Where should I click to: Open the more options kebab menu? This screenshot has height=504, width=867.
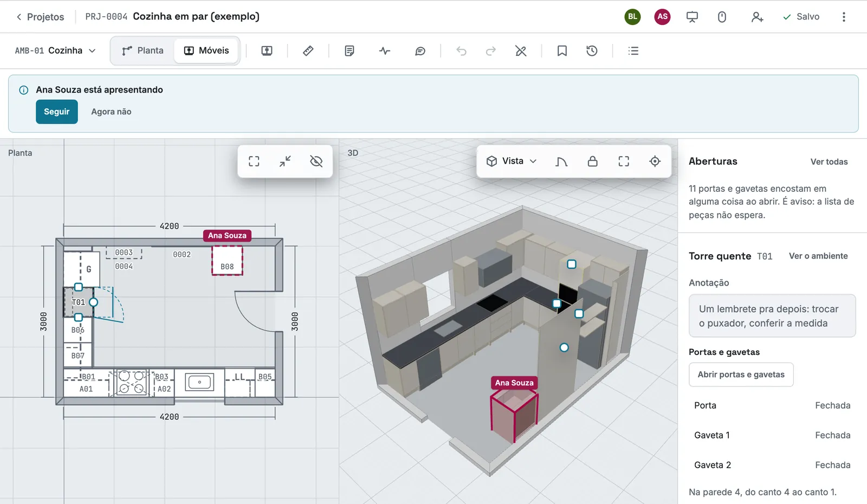(844, 17)
